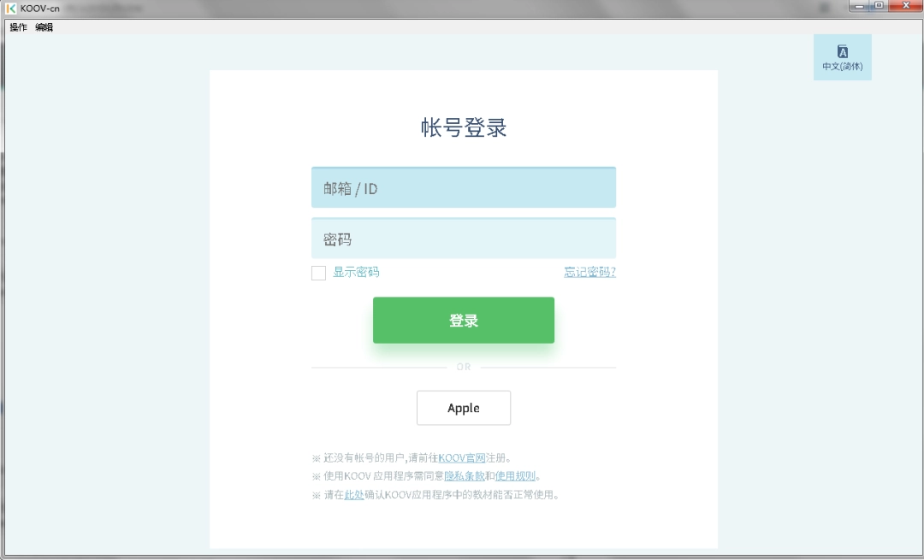The width and height of the screenshot is (924, 560).
Task: Click the window maximize button
Action: point(877,8)
